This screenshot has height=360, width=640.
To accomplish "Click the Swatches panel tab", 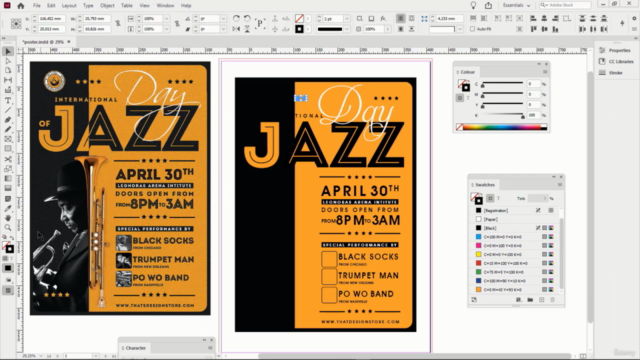I will (x=485, y=185).
